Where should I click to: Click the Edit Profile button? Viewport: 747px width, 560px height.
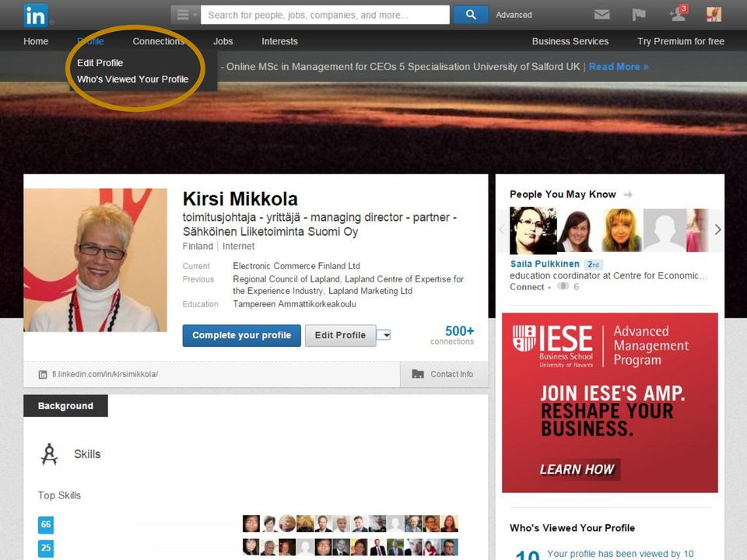pos(340,335)
